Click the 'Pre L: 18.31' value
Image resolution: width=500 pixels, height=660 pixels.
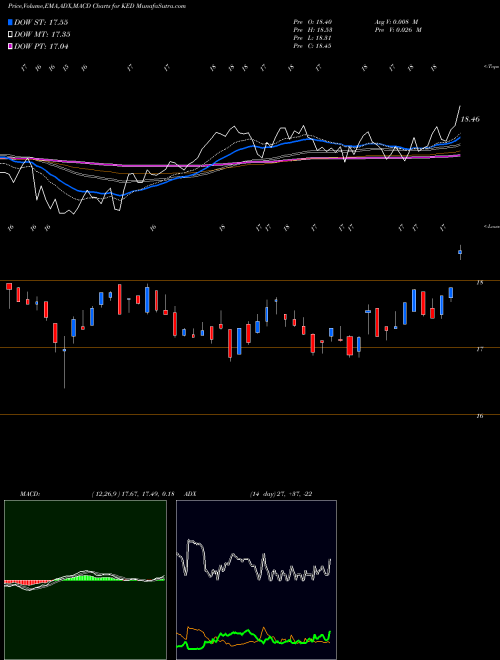(313, 38)
